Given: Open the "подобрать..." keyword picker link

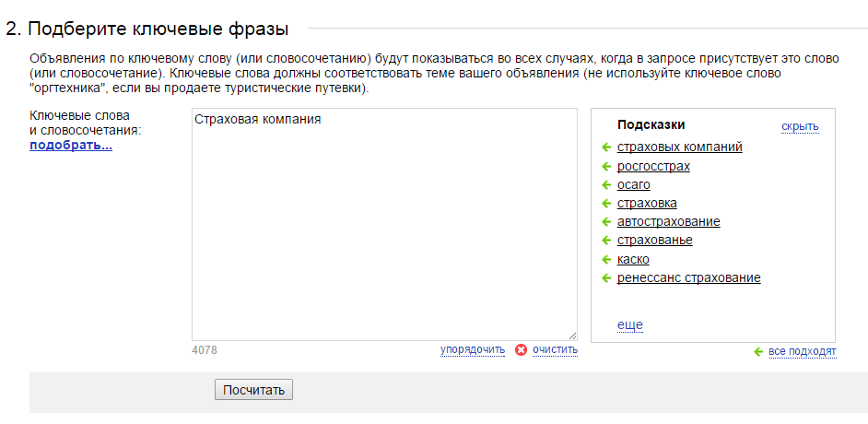Looking at the screenshot, I should point(71,147).
